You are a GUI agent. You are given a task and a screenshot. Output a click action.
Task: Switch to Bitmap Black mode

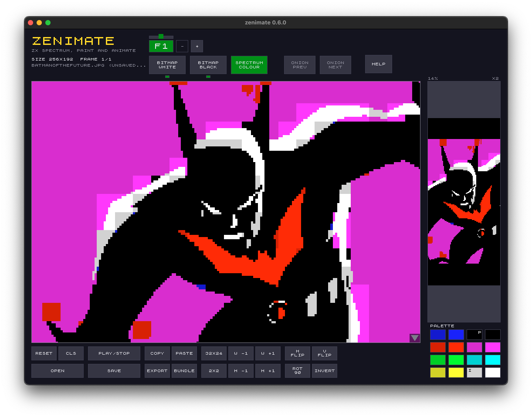coord(208,65)
